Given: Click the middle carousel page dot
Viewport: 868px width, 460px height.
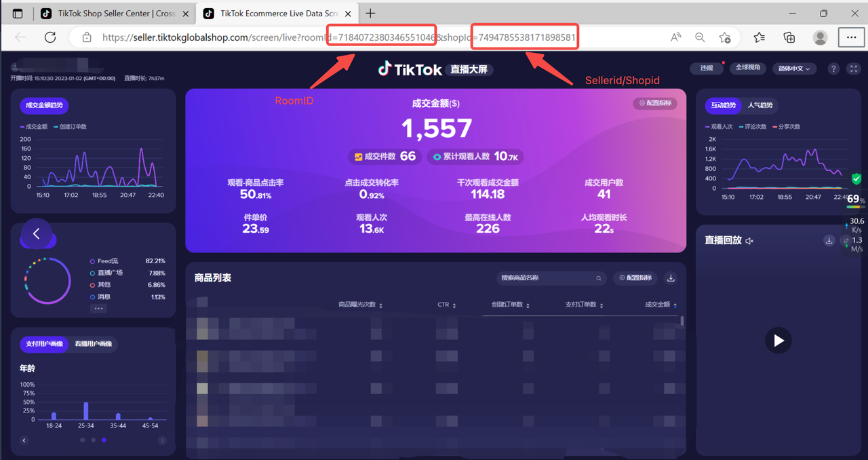Looking at the screenshot, I should [x=93, y=440].
